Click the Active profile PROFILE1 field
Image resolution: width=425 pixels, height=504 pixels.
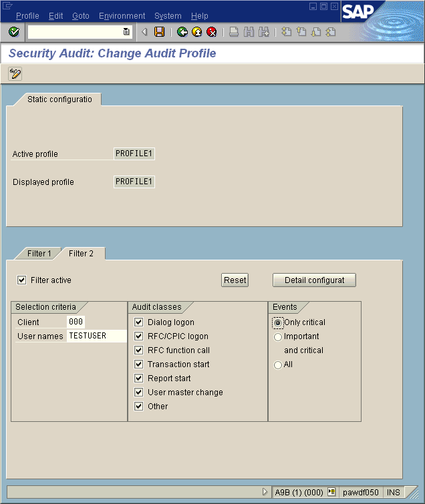[x=134, y=154]
